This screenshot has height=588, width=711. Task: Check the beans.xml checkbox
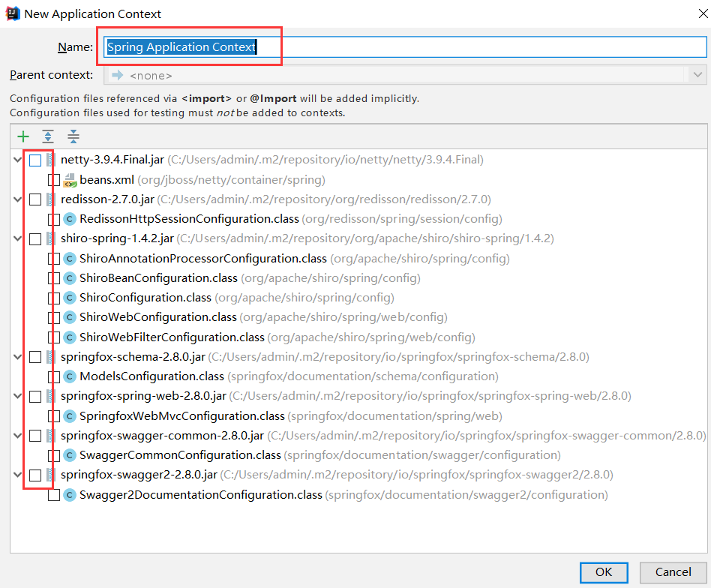coord(54,180)
